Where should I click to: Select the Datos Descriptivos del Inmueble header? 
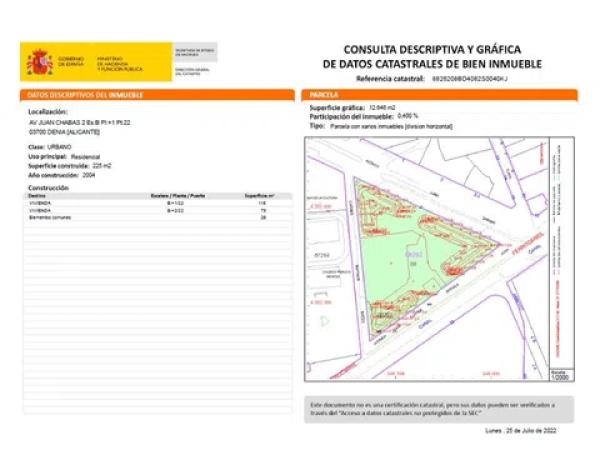85,94
